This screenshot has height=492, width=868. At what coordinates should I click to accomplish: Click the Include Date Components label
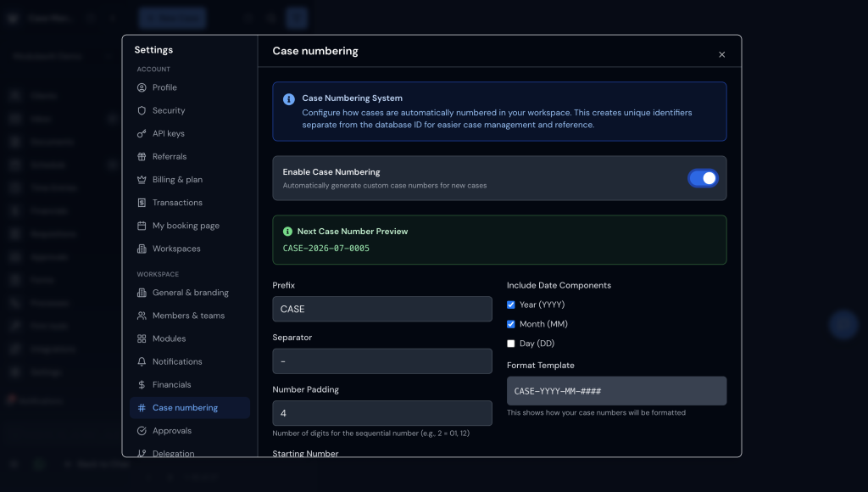559,285
